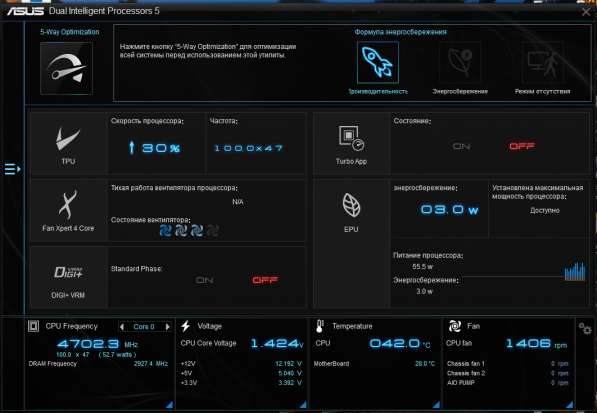Click the Temperature thermometer icon
The height and width of the screenshot is (413, 597).
(x=319, y=326)
